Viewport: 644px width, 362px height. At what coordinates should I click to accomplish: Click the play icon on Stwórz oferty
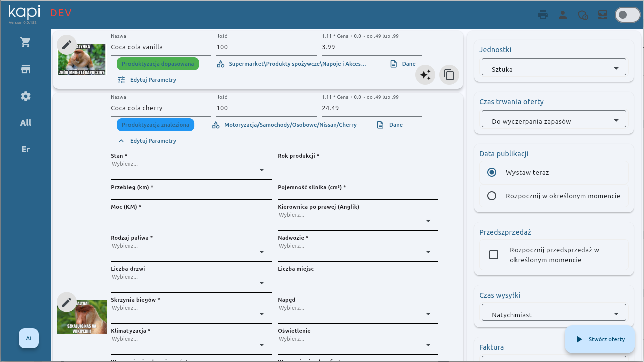tap(579, 339)
